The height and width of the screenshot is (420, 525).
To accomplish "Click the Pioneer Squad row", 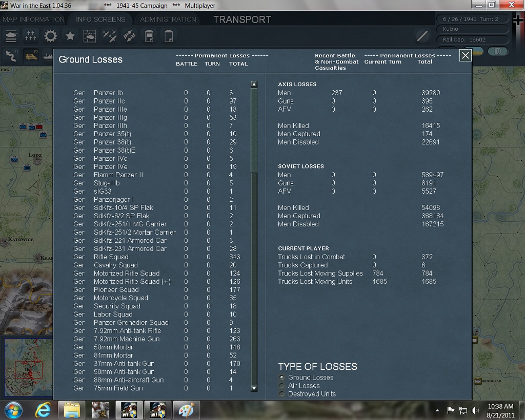I will tap(156, 289).
